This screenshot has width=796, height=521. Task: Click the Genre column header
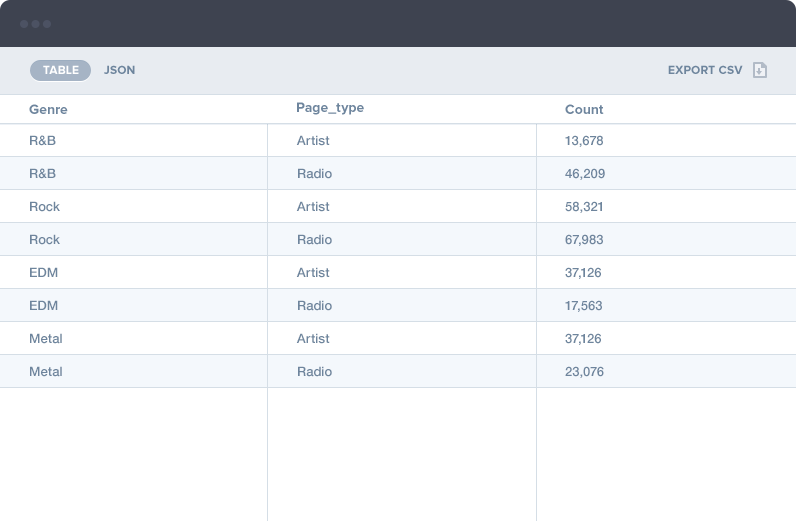coord(48,109)
